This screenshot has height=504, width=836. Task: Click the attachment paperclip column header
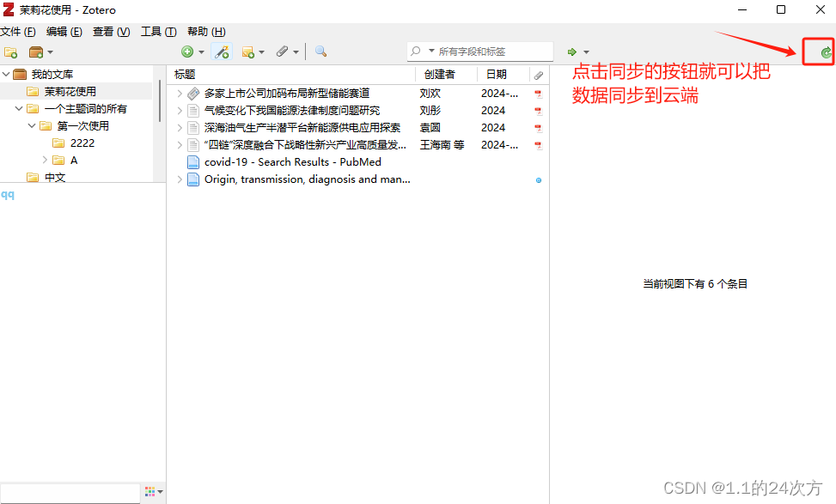point(539,75)
